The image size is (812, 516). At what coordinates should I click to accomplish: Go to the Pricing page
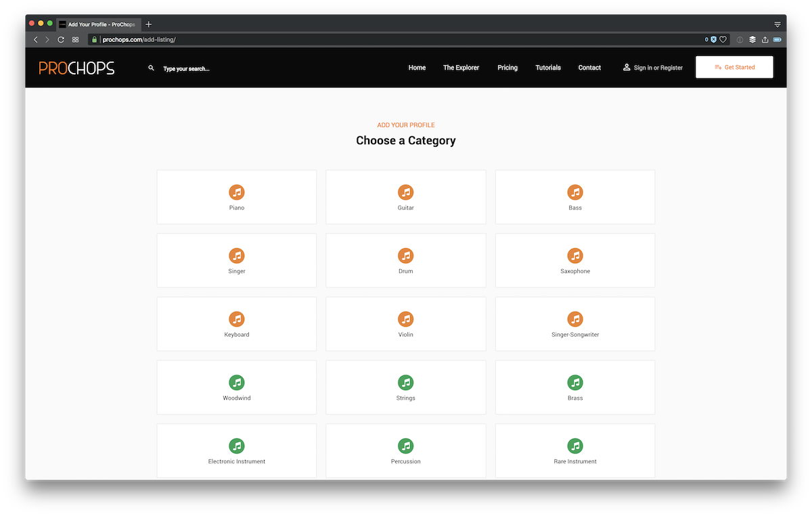point(507,68)
